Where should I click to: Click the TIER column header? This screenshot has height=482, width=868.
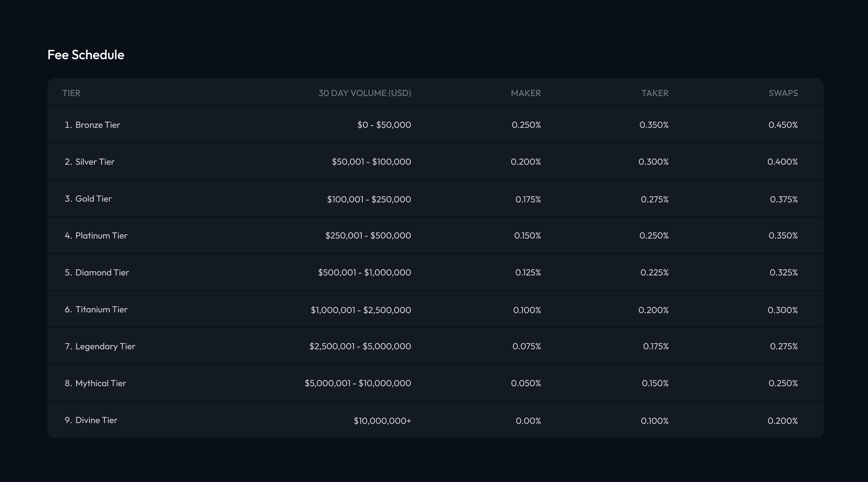click(x=71, y=93)
